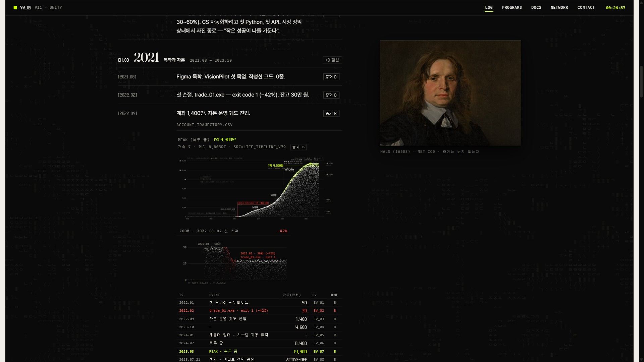Open 증거 B for the 계좌 1,400만 entry
Viewport: 644px width, 362px height.
[331, 113]
